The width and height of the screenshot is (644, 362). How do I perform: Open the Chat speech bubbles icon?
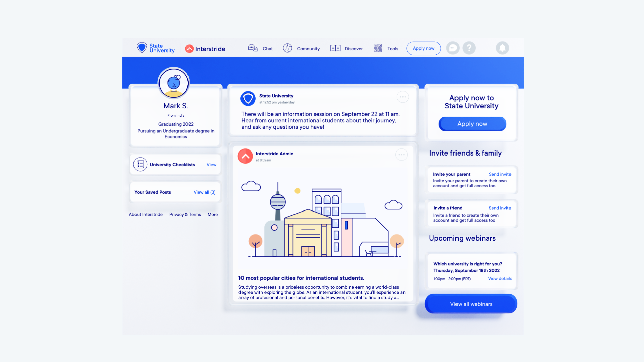[253, 48]
